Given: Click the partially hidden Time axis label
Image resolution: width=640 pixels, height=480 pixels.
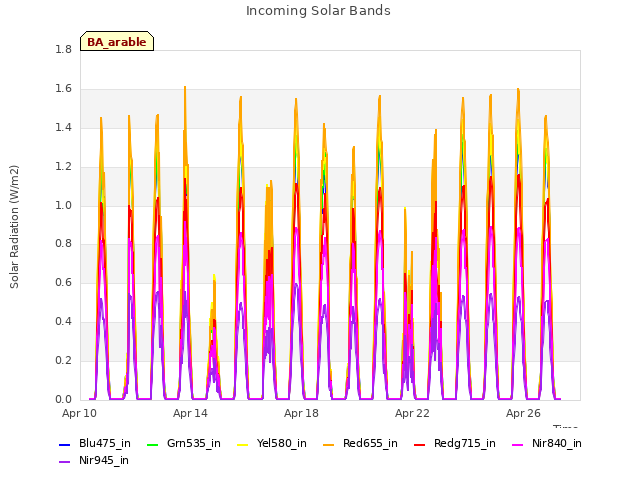Looking at the screenshot, I should coord(565,426).
